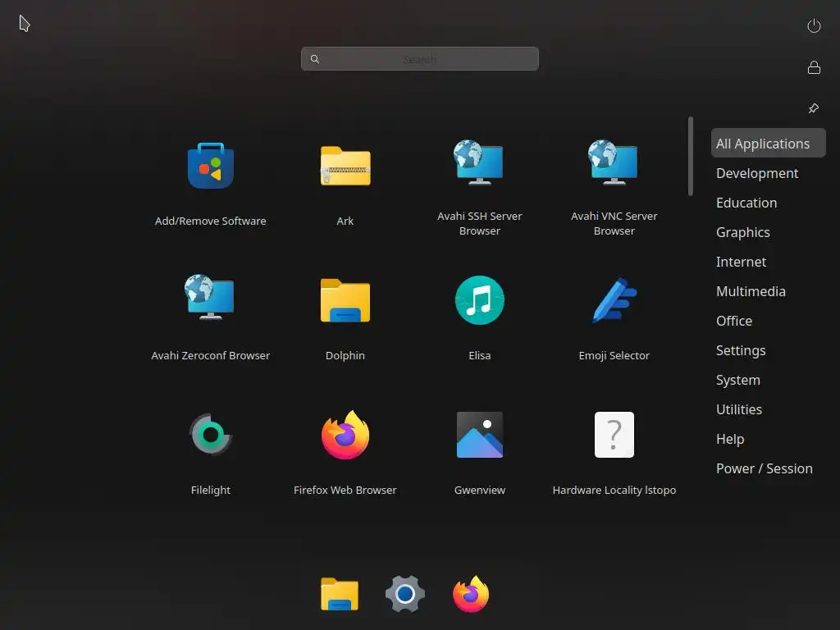
Task: Click the power icon at the top right
Action: 814,25
